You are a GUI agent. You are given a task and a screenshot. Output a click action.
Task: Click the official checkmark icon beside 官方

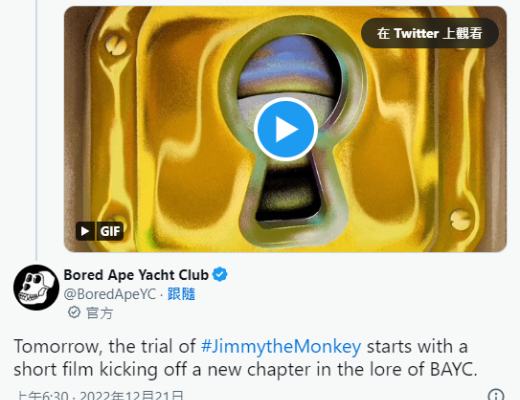coord(74,313)
